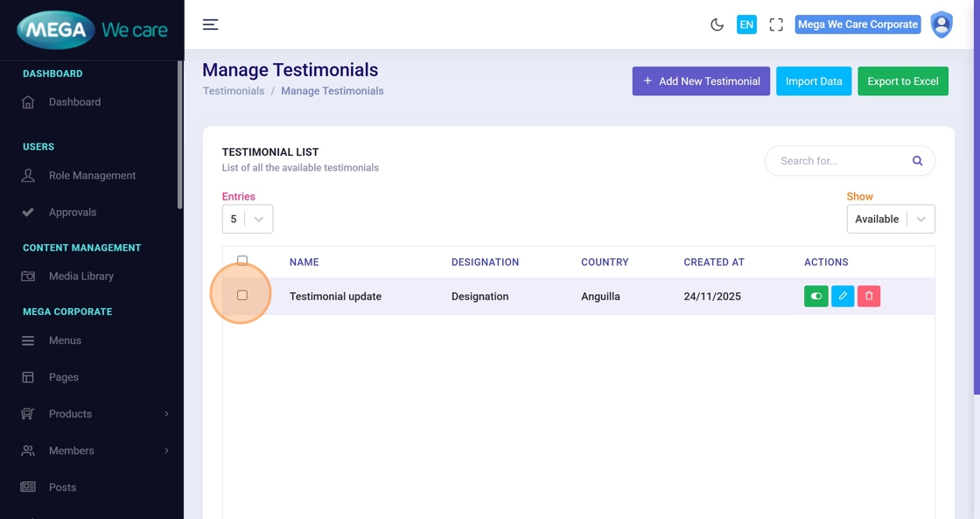Edit the Testimonial update row
This screenshot has height=519, width=980.
click(842, 297)
